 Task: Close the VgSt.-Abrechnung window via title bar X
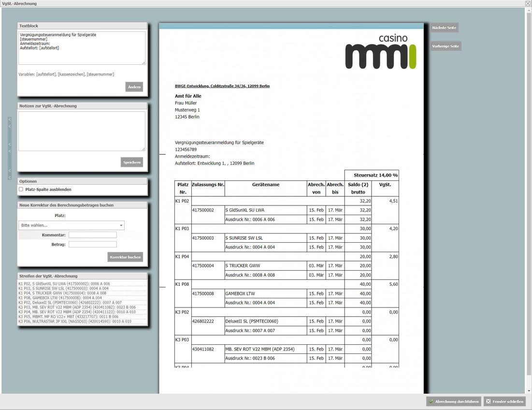(x=528, y=3)
